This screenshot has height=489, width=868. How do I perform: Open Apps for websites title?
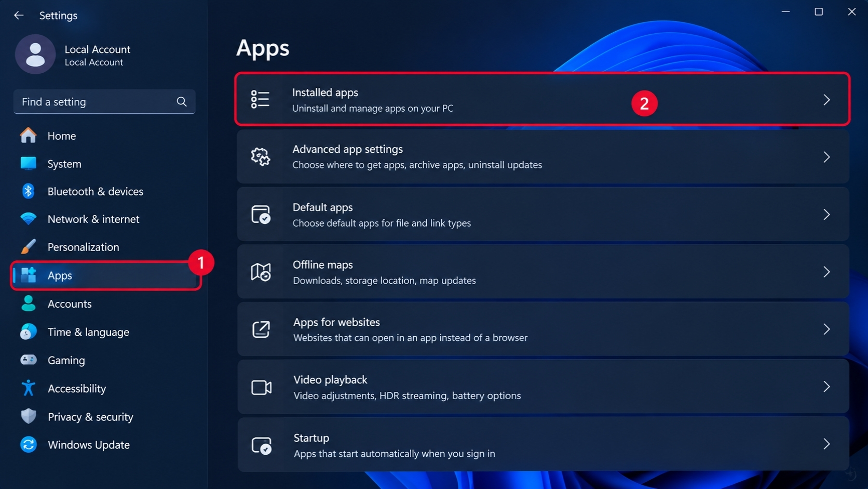point(336,322)
